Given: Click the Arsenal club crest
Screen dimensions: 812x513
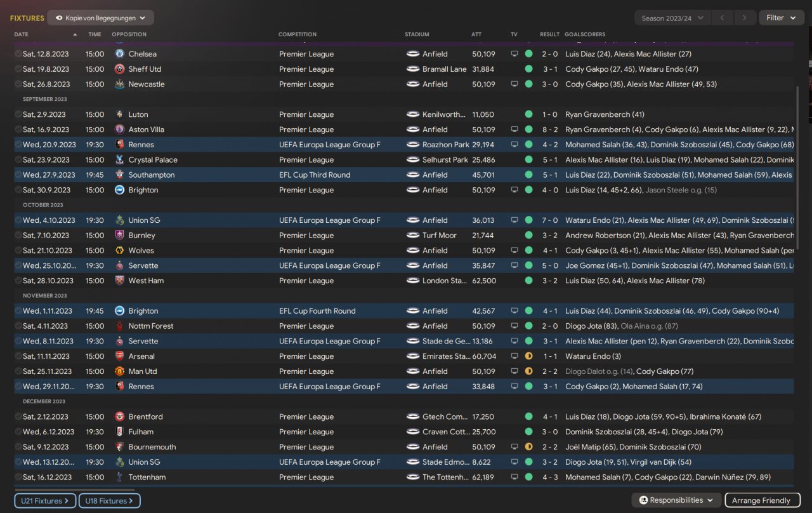Looking at the screenshot, I should pyautogui.click(x=119, y=356).
